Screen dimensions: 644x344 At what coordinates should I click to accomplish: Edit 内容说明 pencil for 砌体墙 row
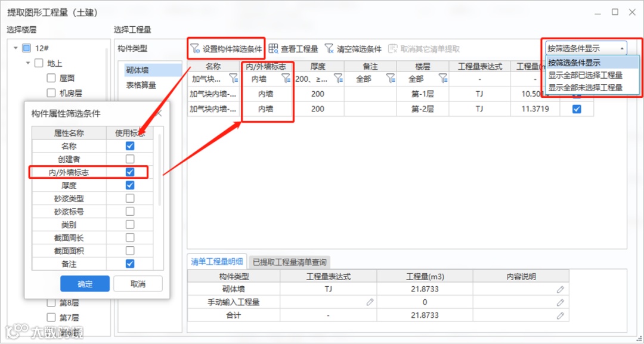560,289
